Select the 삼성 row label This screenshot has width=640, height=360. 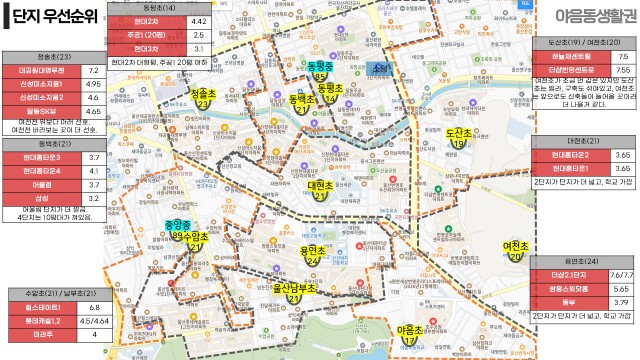42,199
